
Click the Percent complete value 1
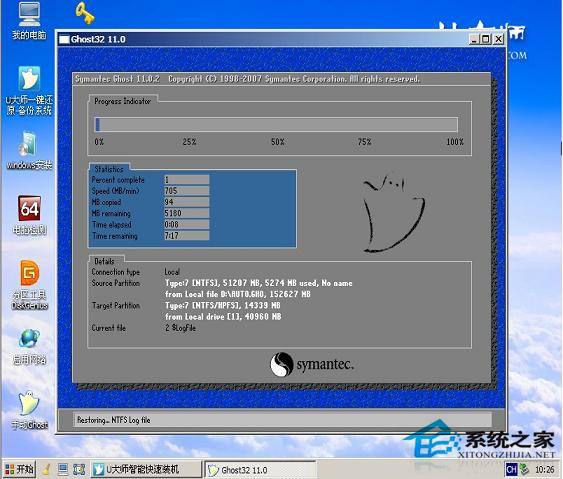[x=186, y=179]
